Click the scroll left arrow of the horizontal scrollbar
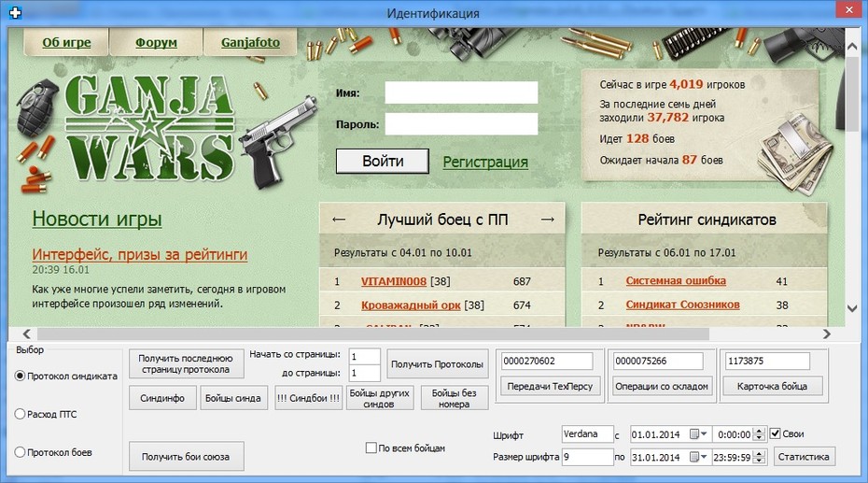Image resolution: width=868 pixels, height=483 pixels. [x=26, y=334]
